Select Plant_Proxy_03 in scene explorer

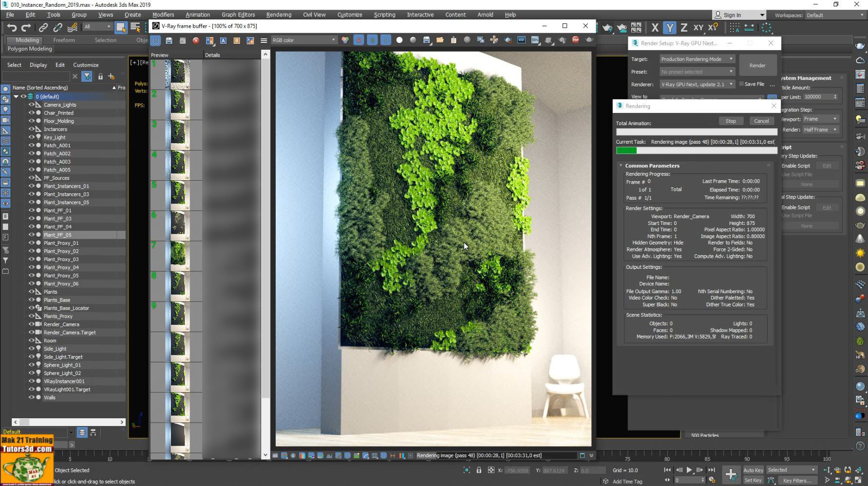(x=61, y=260)
